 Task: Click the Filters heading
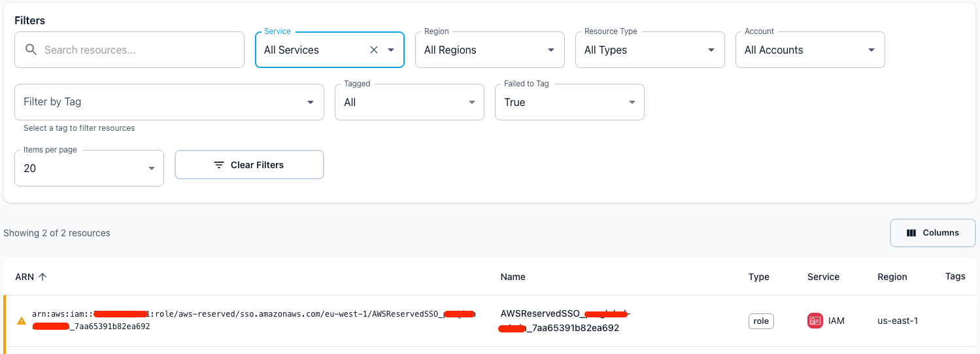coord(30,20)
